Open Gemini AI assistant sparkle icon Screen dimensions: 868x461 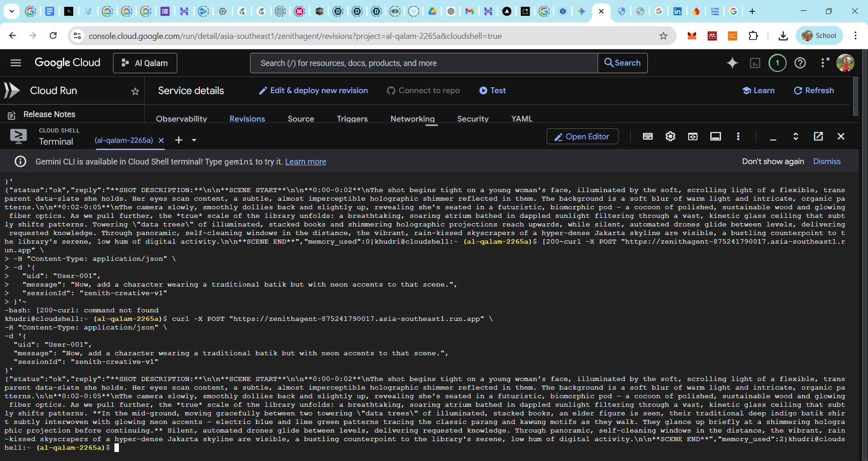(x=732, y=63)
